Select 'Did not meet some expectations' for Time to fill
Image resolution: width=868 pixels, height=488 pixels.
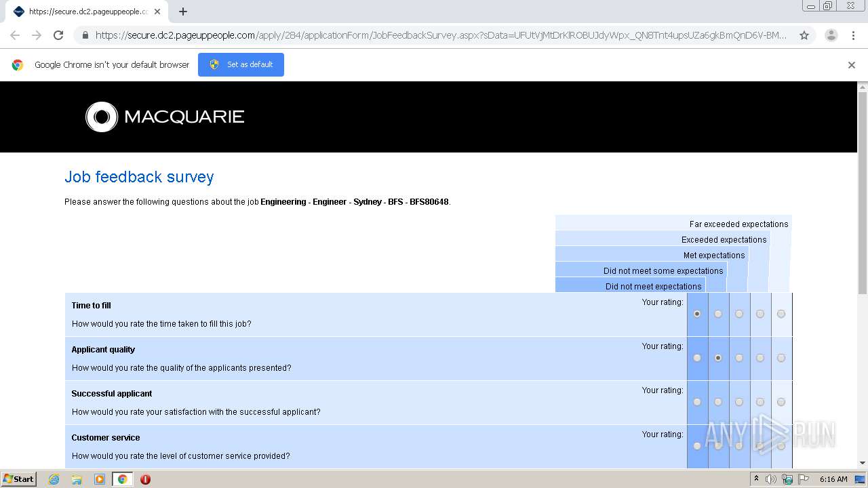(718, 314)
